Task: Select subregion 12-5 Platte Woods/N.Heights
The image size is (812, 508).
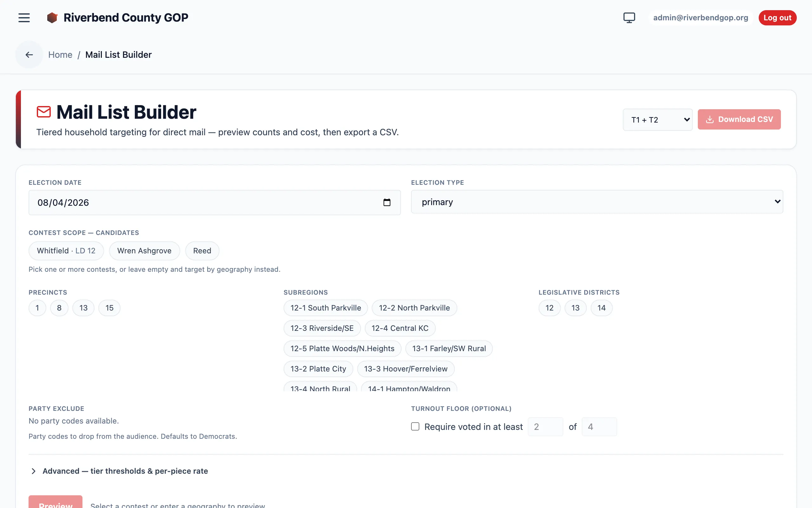Action: tap(342, 348)
